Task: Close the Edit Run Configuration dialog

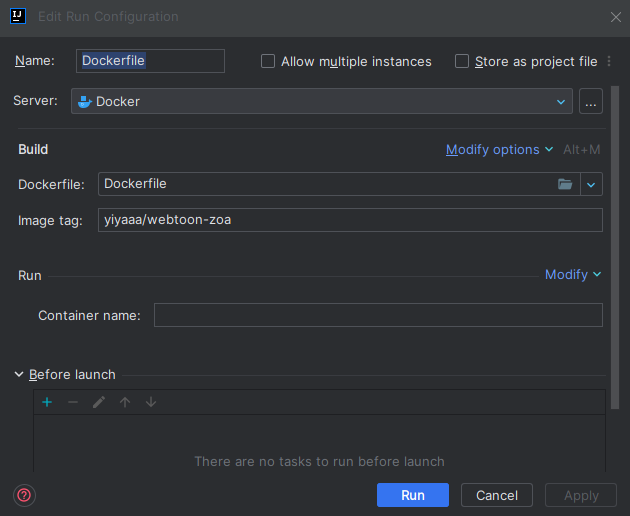Action: pos(616,17)
